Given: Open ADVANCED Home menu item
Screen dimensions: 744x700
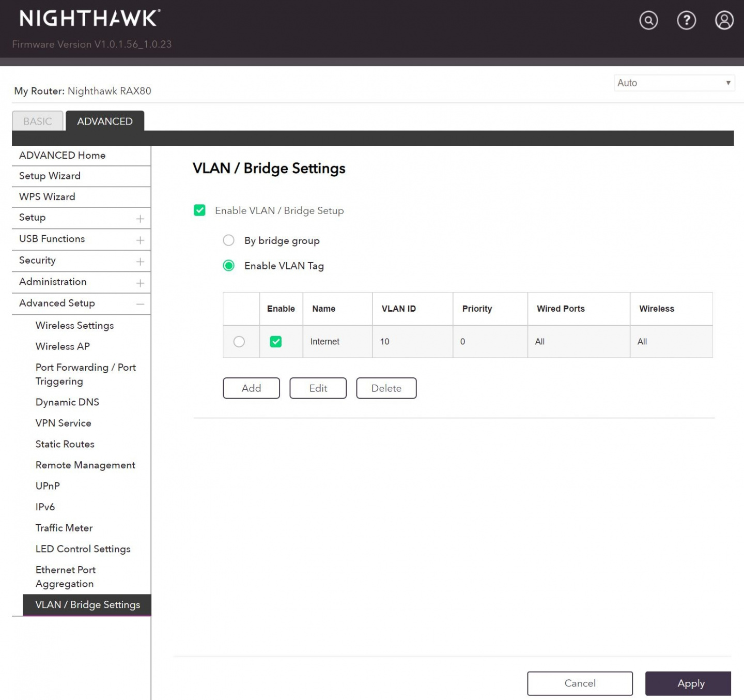Looking at the screenshot, I should coord(63,155).
